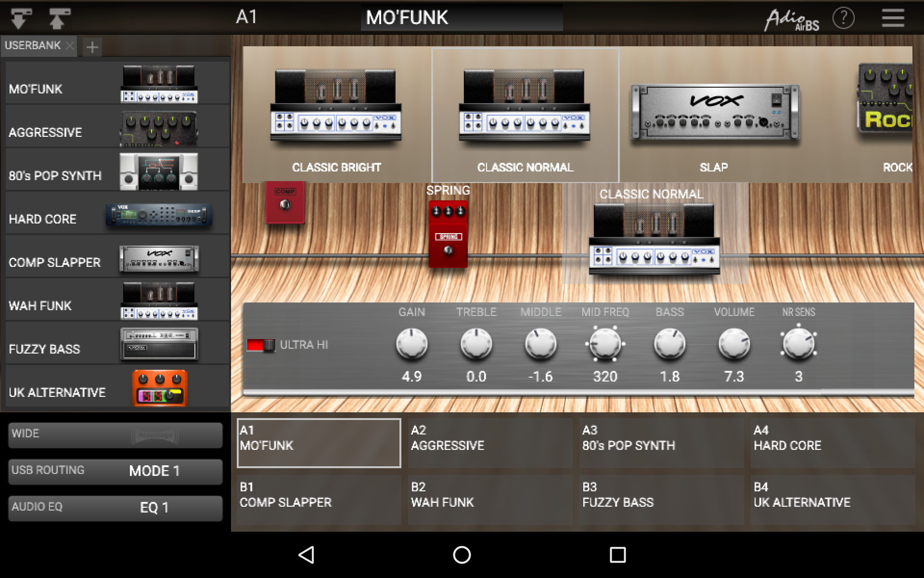Select the USERBANK tab

(x=32, y=46)
